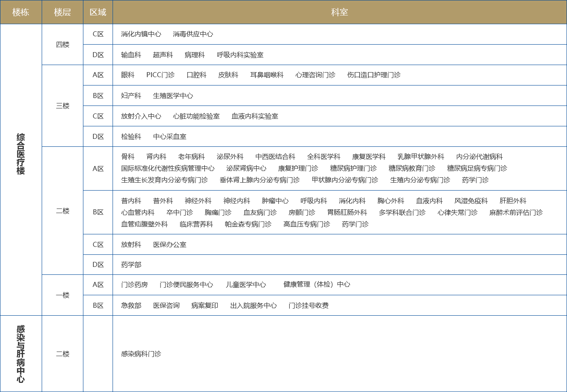Viewport: 567px width, 392px height.
Task: Select 医保办公室 entry
Action: tap(169, 245)
